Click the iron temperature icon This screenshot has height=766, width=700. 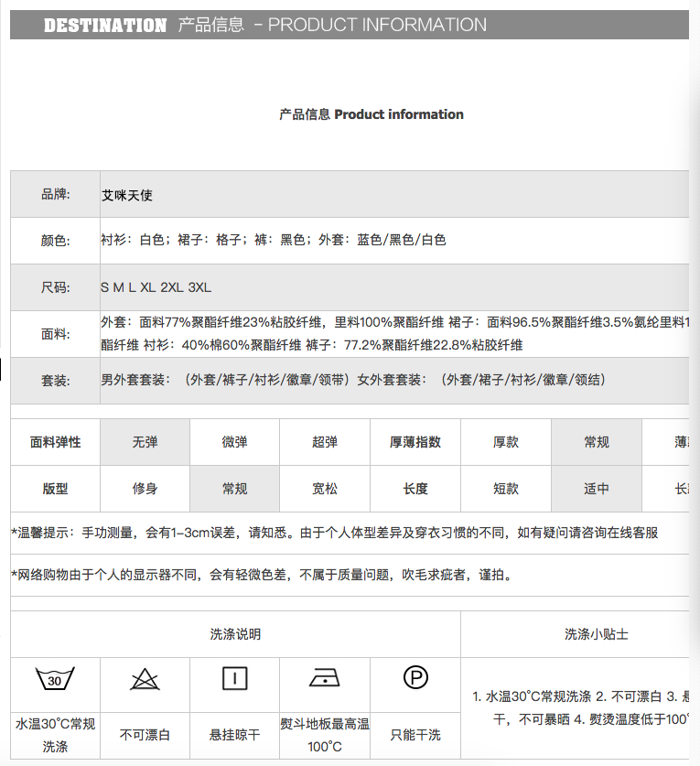[324, 678]
